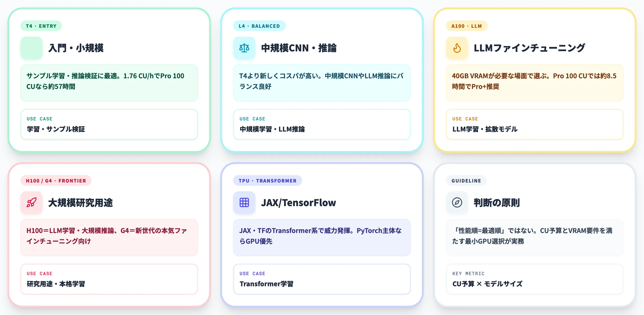Screen dimensions: 644x315
Task: Click the rocket icon beside 大規模研究用途
Action: (x=31, y=203)
